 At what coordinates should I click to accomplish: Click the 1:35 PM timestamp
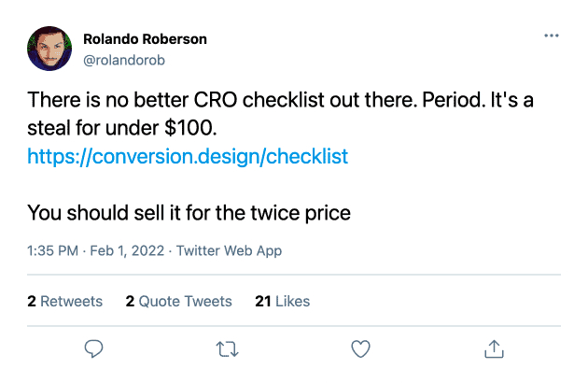tap(52, 250)
